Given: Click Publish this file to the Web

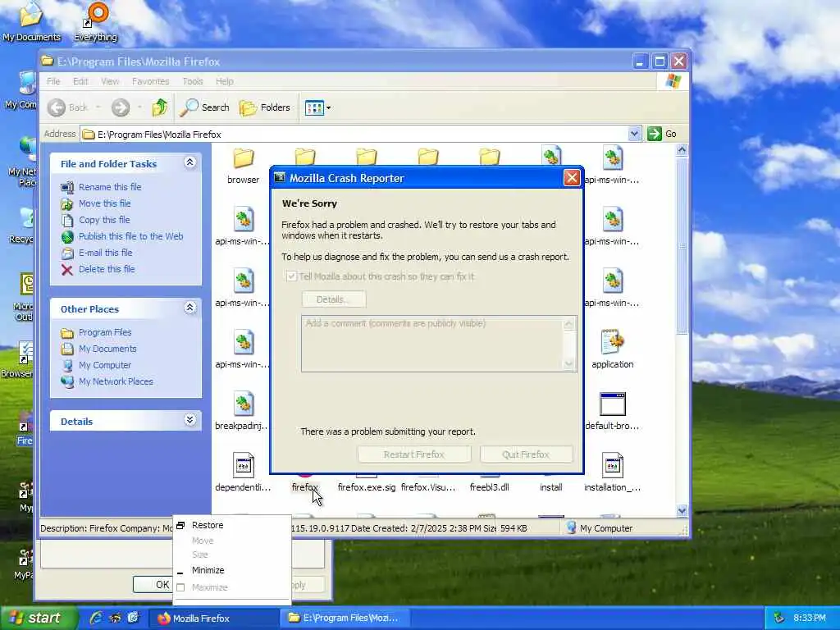Looking at the screenshot, I should click(x=130, y=236).
